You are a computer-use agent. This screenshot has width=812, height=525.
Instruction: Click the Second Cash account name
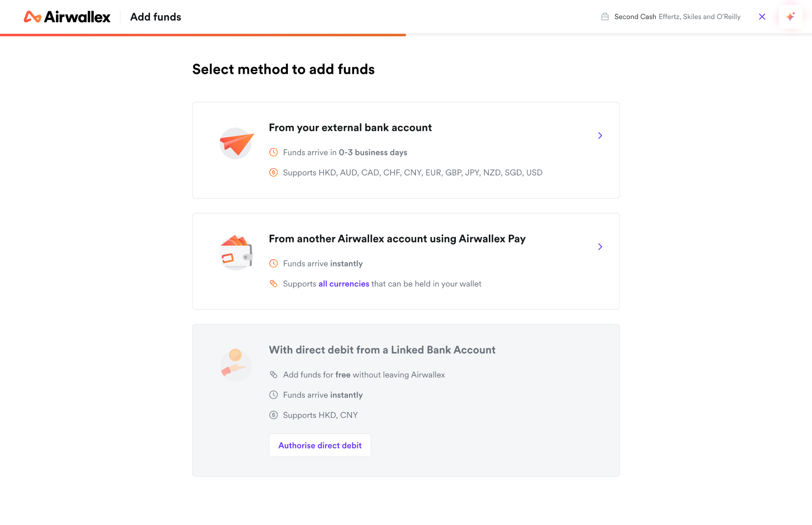[635, 17]
